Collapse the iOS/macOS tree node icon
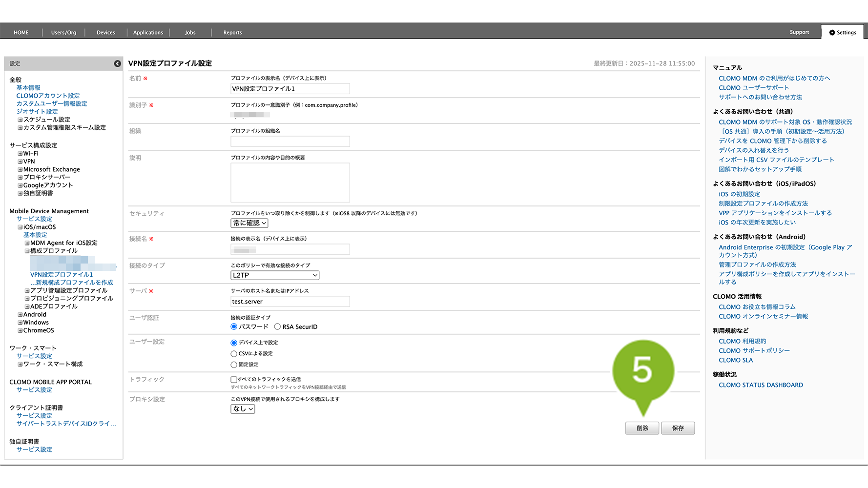 tap(20, 227)
